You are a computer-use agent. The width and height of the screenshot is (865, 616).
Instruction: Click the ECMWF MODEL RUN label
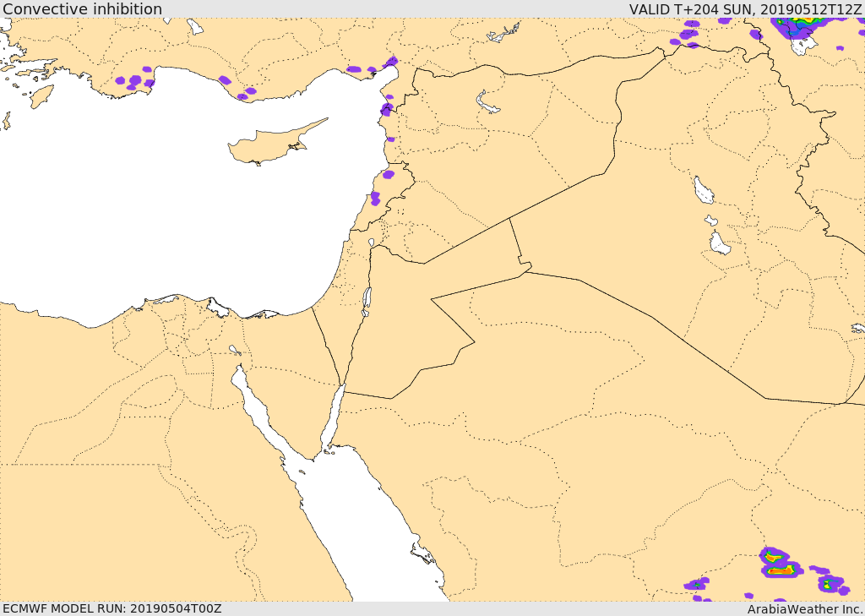pyautogui.click(x=112, y=608)
